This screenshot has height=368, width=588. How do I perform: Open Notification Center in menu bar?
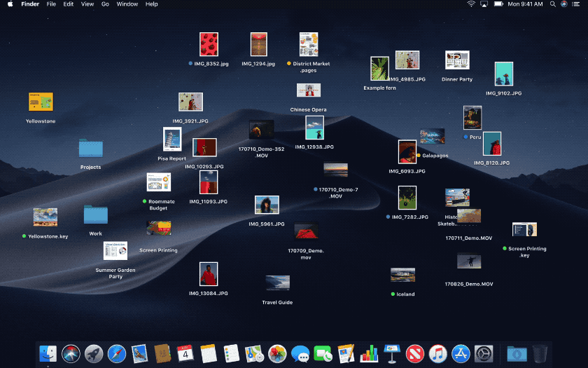[x=576, y=4]
